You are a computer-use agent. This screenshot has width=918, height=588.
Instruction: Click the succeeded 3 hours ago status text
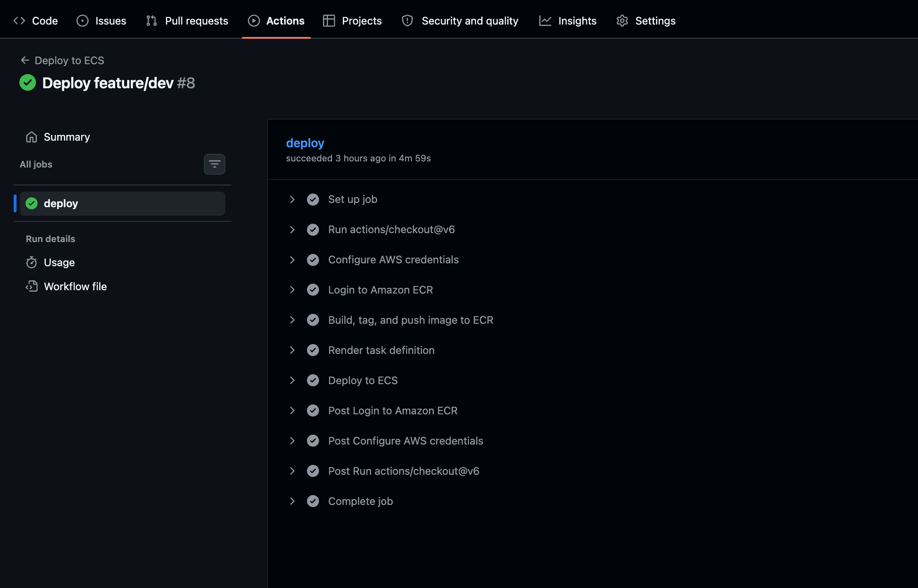[358, 158]
